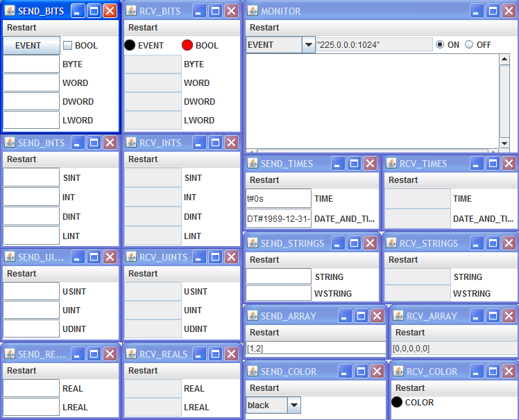Click the TIME field showing t#0s
Image resolution: width=519 pixels, height=420 pixels.
279,198
